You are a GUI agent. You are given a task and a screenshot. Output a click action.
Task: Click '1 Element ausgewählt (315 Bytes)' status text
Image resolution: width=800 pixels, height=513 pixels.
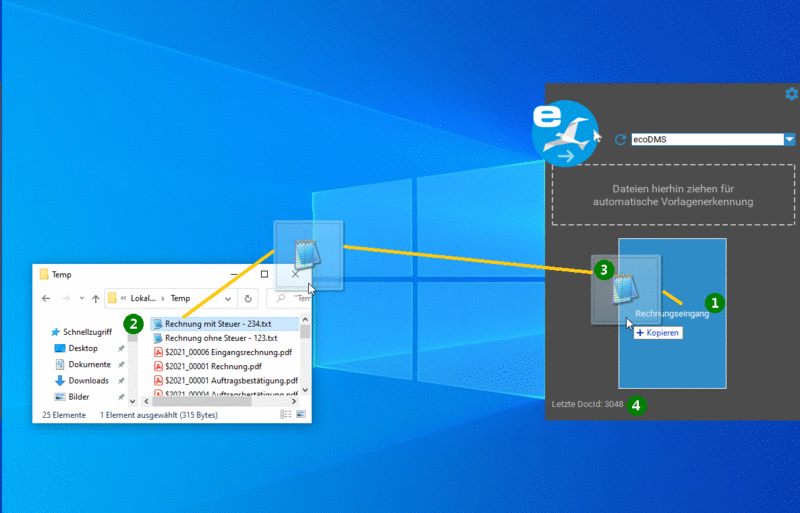coord(159,415)
